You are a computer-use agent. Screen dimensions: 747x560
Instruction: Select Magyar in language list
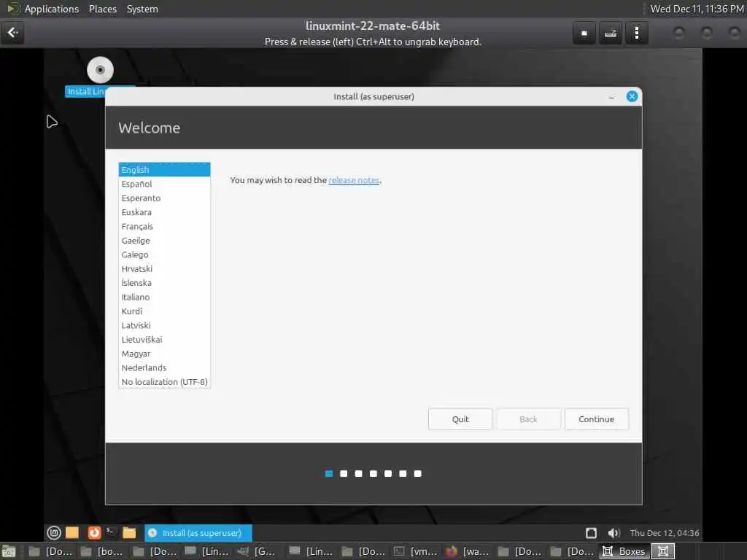click(164, 354)
